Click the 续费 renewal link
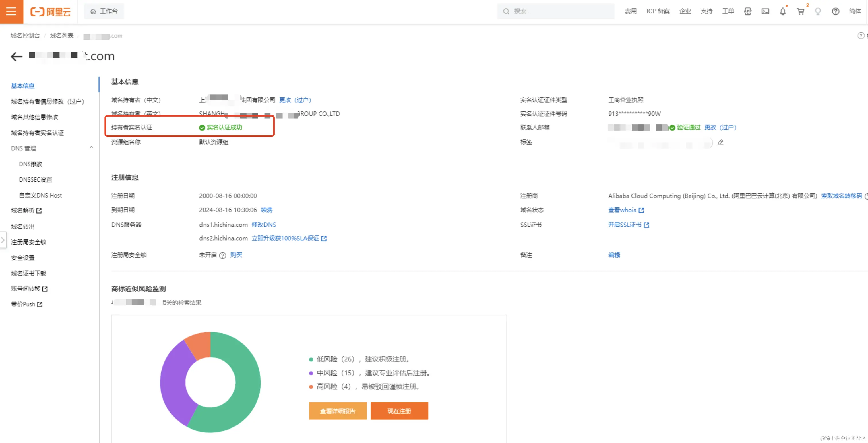Viewport: 868px width, 443px height. point(266,210)
